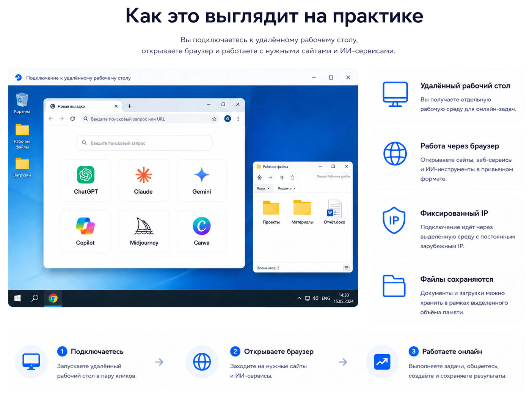Screen dimensions: 532x399
Task: Open the Gemini shortcut tile
Action: click(x=202, y=180)
